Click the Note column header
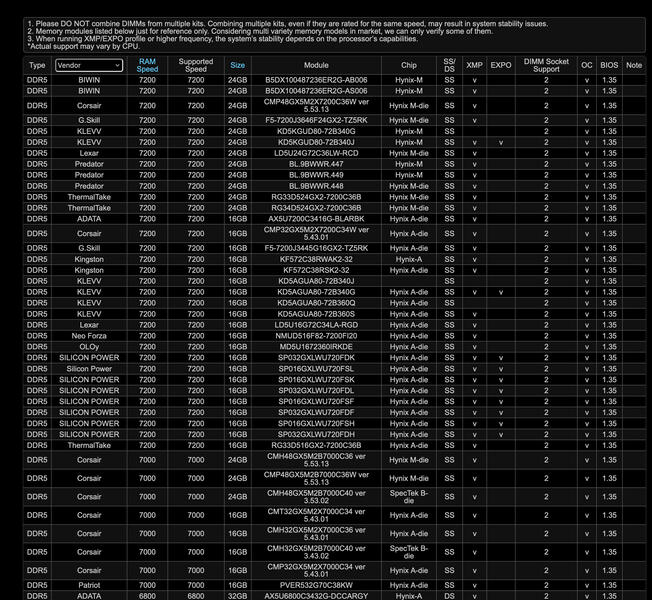 coord(634,65)
